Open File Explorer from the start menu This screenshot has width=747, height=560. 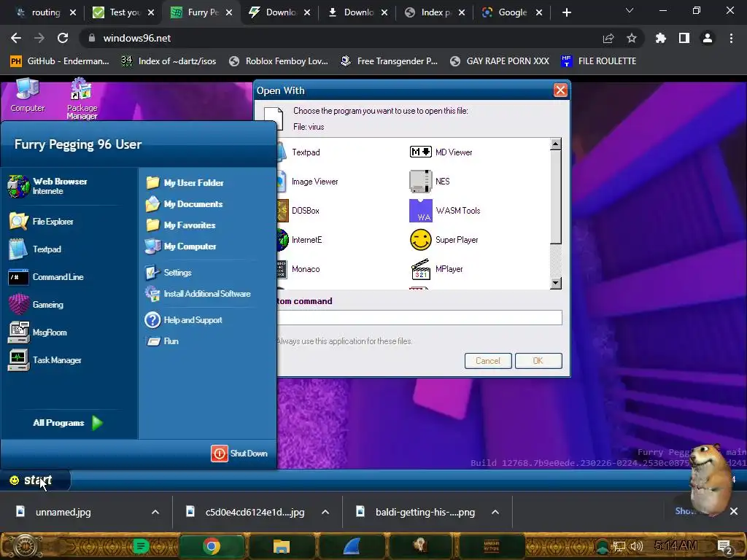click(41, 222)
